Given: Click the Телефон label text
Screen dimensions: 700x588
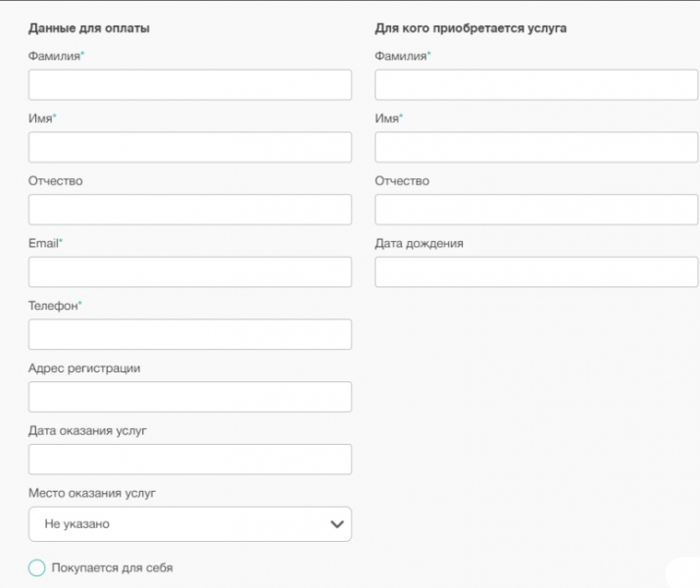Looking at the screenshot, I should (53, 306).
